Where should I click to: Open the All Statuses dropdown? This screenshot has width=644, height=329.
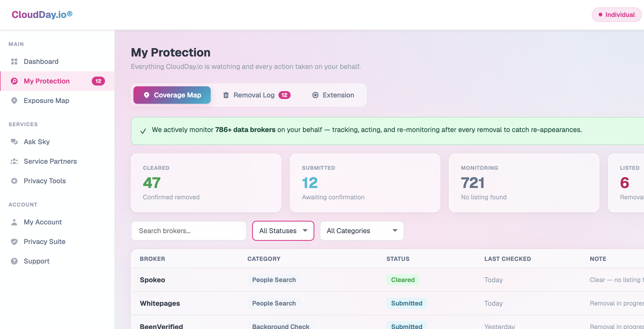point(283,231)
